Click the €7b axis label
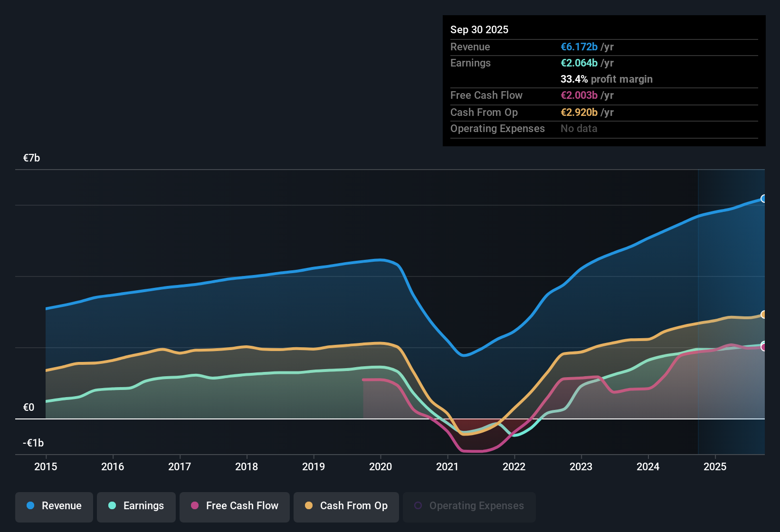 coord(30,157)
